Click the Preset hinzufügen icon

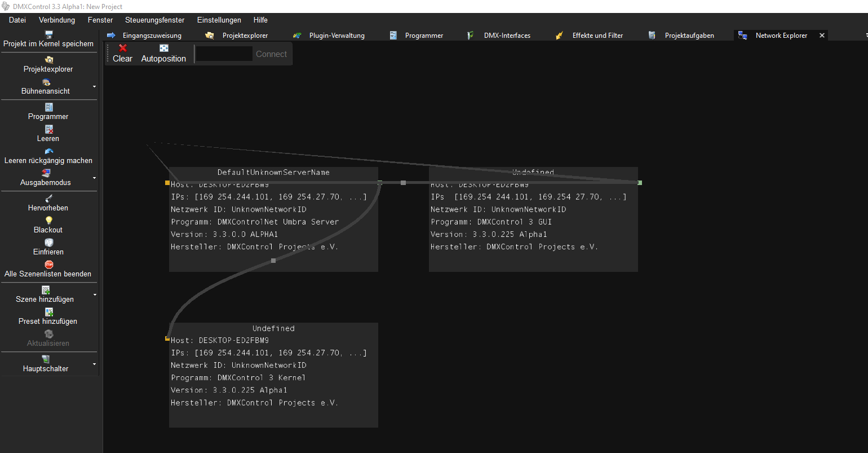(48, 313)
